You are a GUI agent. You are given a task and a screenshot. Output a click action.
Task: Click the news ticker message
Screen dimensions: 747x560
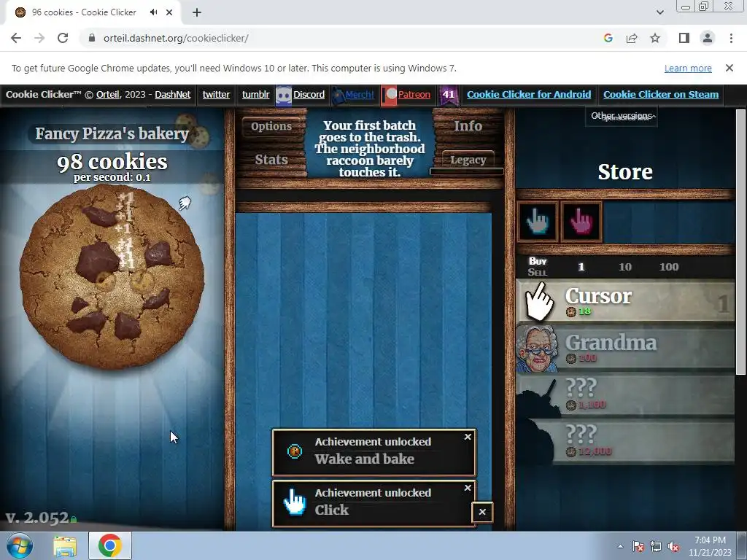[x=369, y=149]
